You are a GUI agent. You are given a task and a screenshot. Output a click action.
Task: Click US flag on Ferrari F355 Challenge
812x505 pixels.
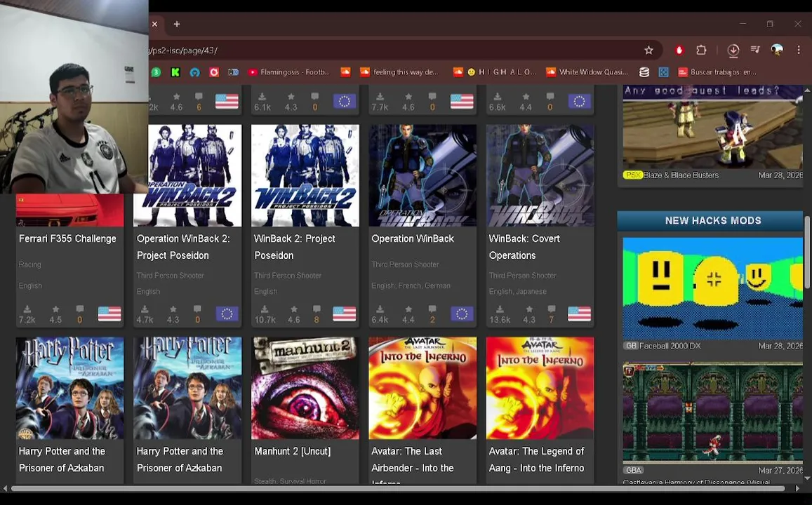109,314
